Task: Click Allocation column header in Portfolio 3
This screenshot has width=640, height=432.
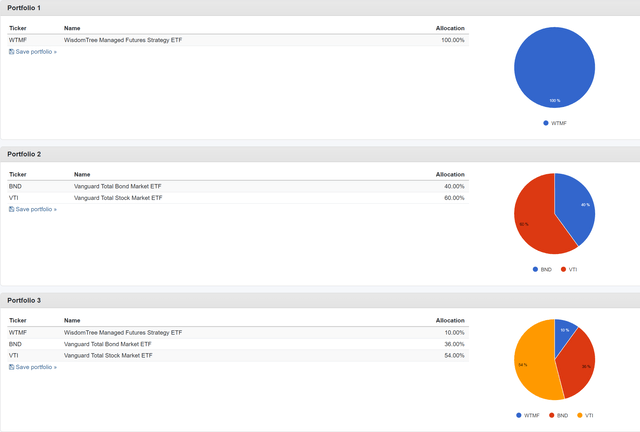Action: (x=450, y=321)
